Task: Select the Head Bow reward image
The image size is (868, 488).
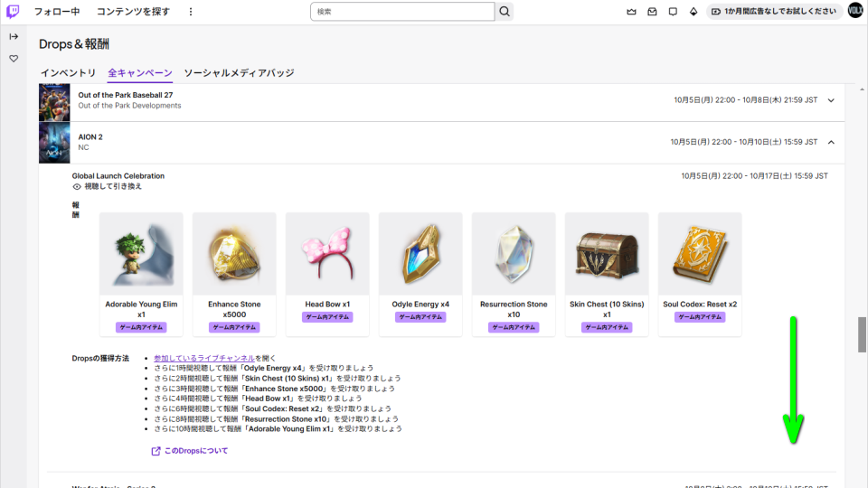Action: tap(327, 254)
